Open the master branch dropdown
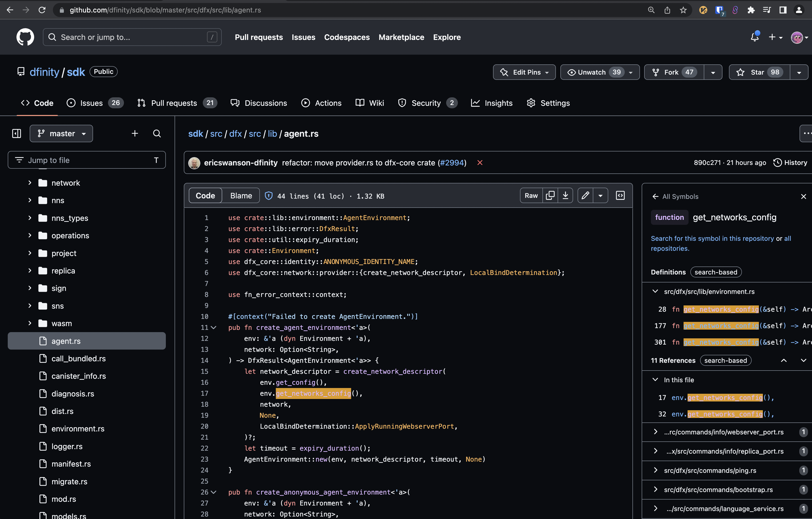Image resolution: width=812 pixels, height=519 pixels. click(61, 133)
